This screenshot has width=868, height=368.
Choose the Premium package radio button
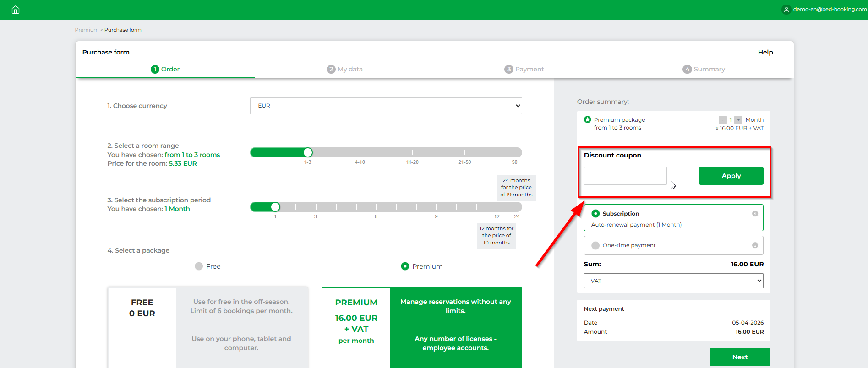click(x=405, y=266)
